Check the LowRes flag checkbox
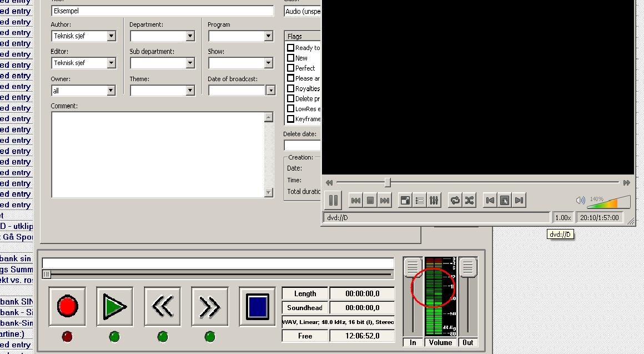The width and height of the screenshot is (644, 354). [290, 108]
